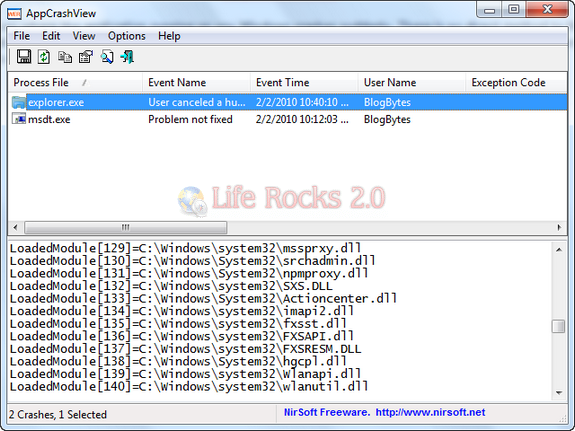Sort by Exception Code column header
Viewport: 575px width, 431px height.
pos(517,83)
